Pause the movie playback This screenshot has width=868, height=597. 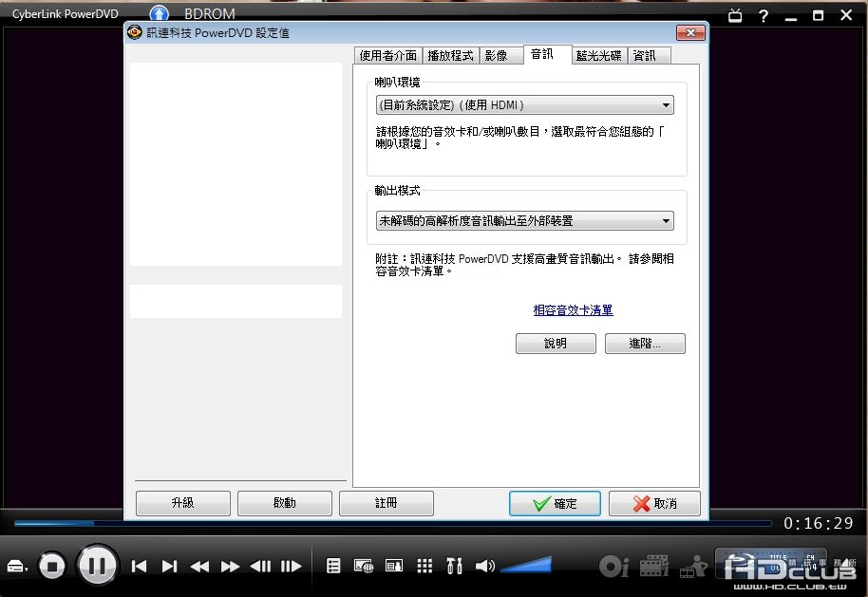point(97,566)
